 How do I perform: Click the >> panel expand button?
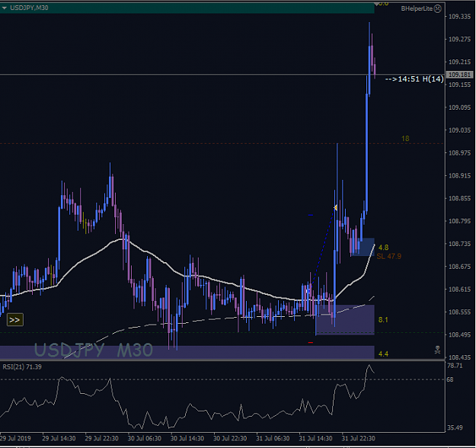[x=15, y=320]
